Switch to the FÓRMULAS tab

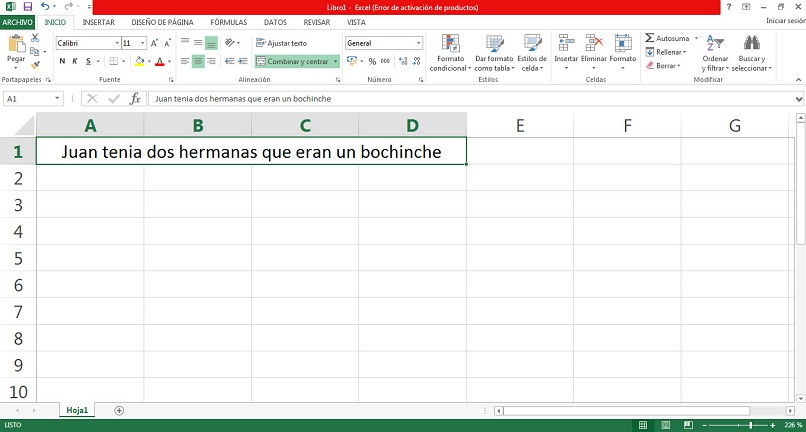tap(229, 22)
